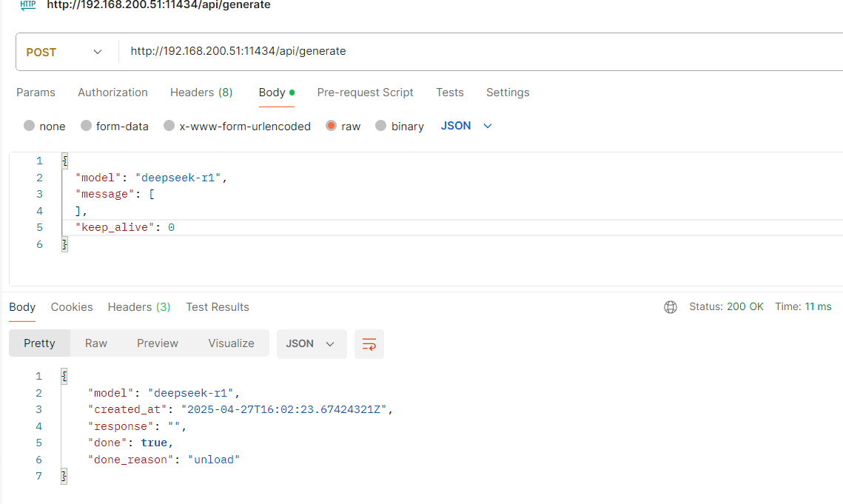Image resolution: width=843 pixels, height=504 pixels.
Task: Select the Pretty response view
Action: (39, 343)
